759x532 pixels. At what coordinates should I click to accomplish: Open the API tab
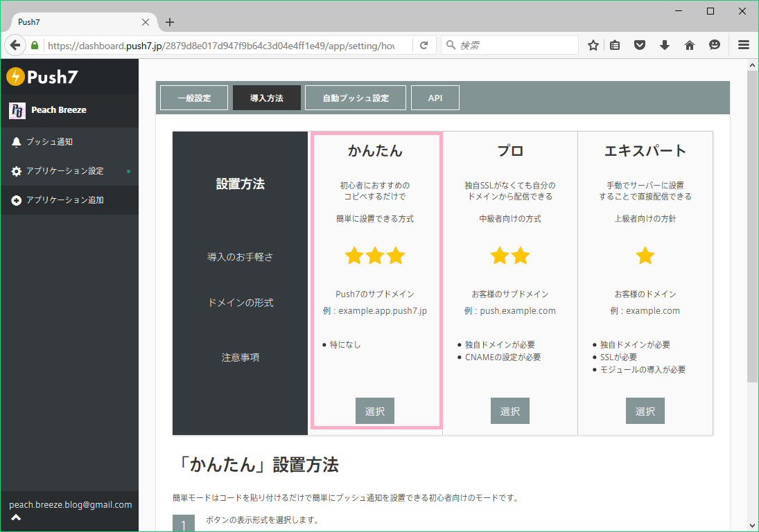coord(435,98)
